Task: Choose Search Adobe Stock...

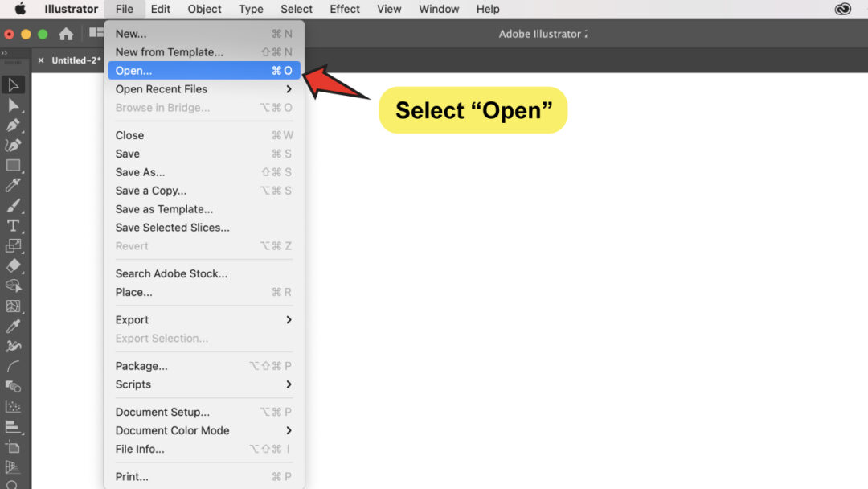Action: pyautogui.click(x=203, y=273)
